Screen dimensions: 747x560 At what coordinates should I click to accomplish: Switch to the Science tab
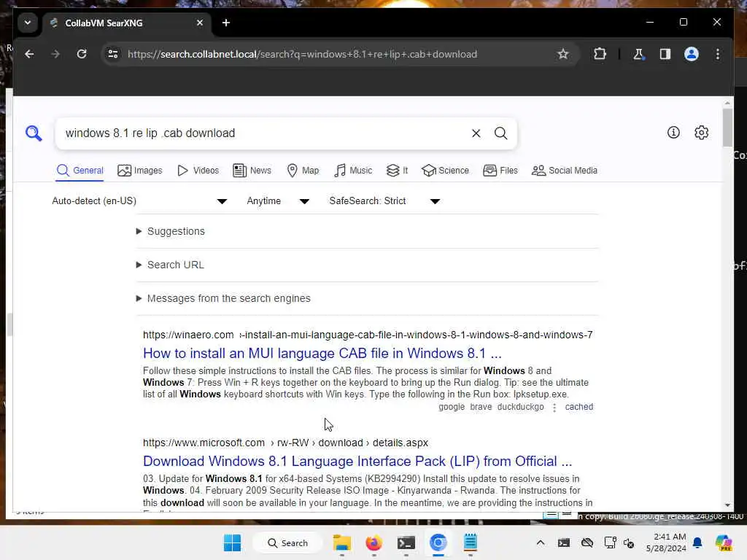pyautogui.click(x=445, y=171)
